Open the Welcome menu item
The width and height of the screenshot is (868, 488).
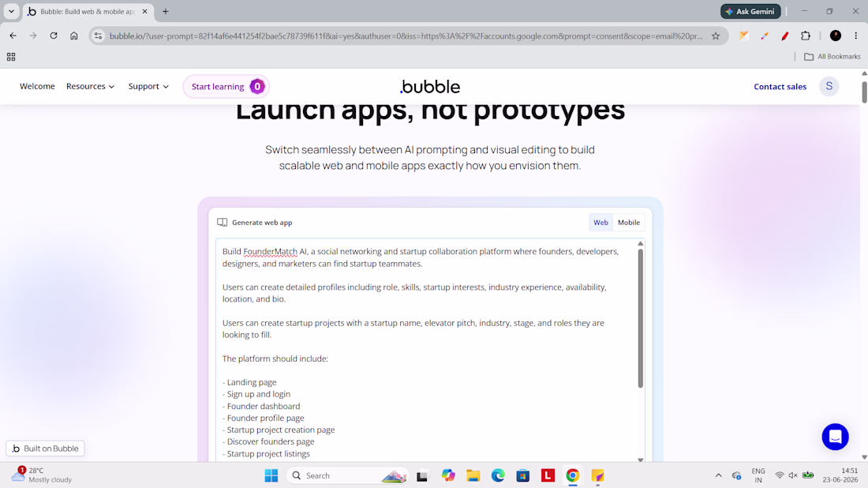tap(37, 86)
